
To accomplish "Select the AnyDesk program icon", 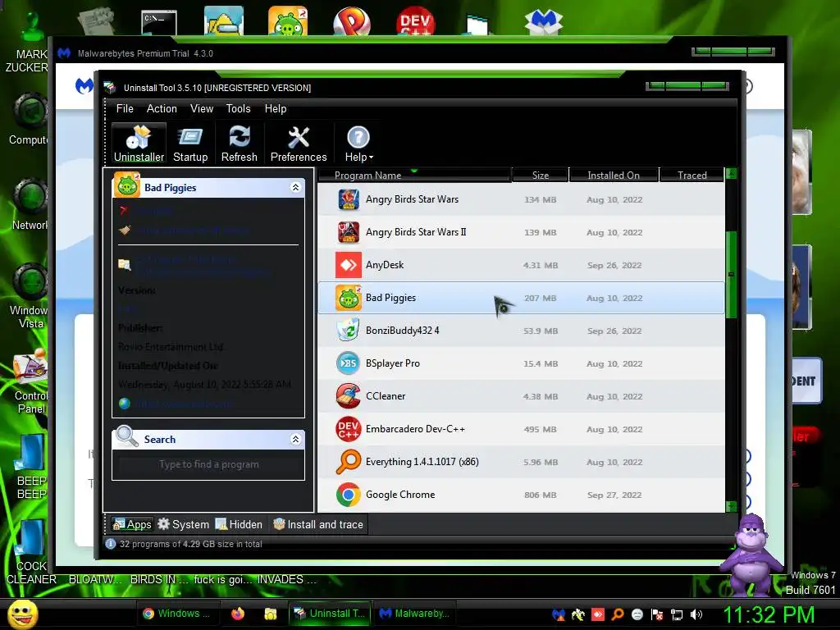I will click(x=349, y=265).
